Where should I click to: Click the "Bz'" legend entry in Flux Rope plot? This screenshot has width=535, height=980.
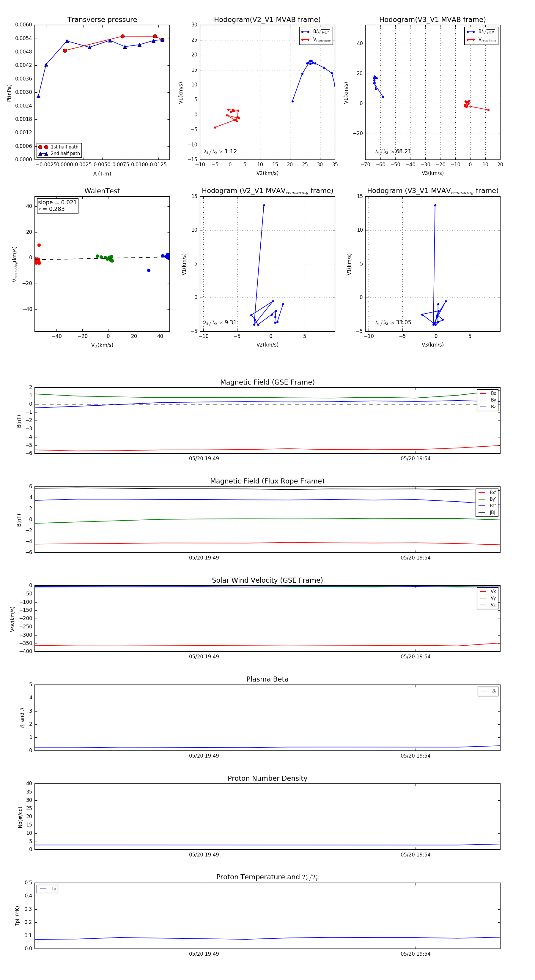pos(487,506)
